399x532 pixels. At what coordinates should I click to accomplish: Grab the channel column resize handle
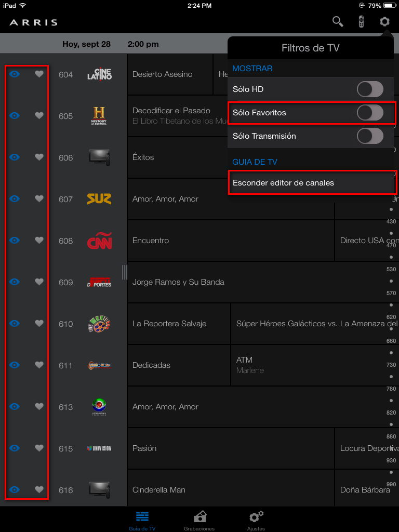point(124,272)
